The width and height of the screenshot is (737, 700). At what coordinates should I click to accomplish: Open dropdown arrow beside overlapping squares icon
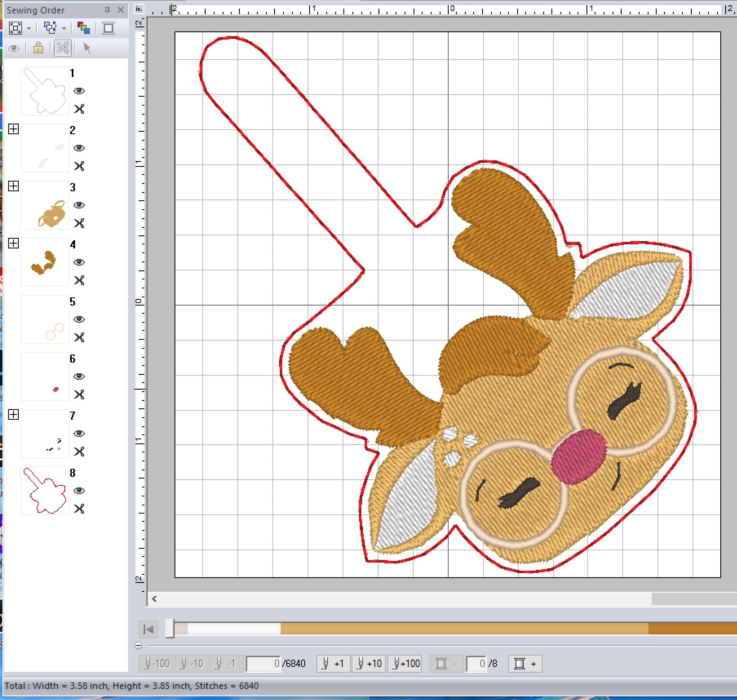64,29
